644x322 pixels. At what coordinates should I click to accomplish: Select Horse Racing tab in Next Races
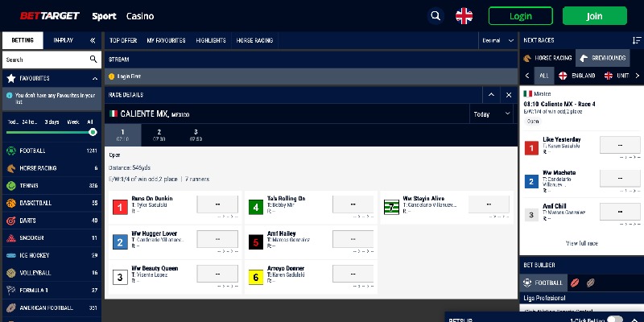(x=548, y=58)
